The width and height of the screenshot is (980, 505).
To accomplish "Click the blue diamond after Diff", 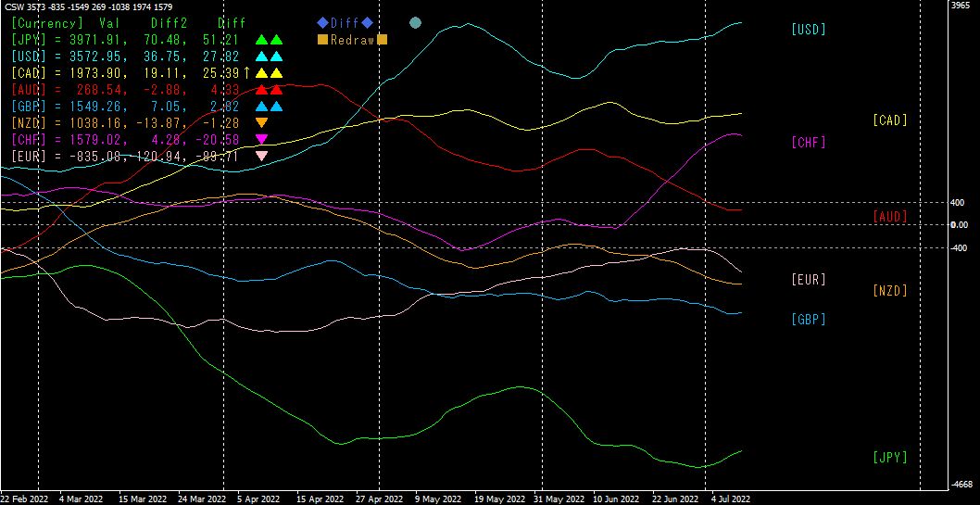I will (x=367, y=23).
